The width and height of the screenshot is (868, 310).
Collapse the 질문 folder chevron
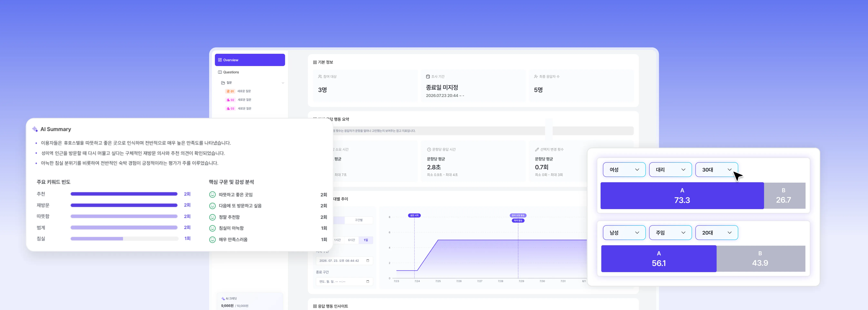tap(283, 83)
